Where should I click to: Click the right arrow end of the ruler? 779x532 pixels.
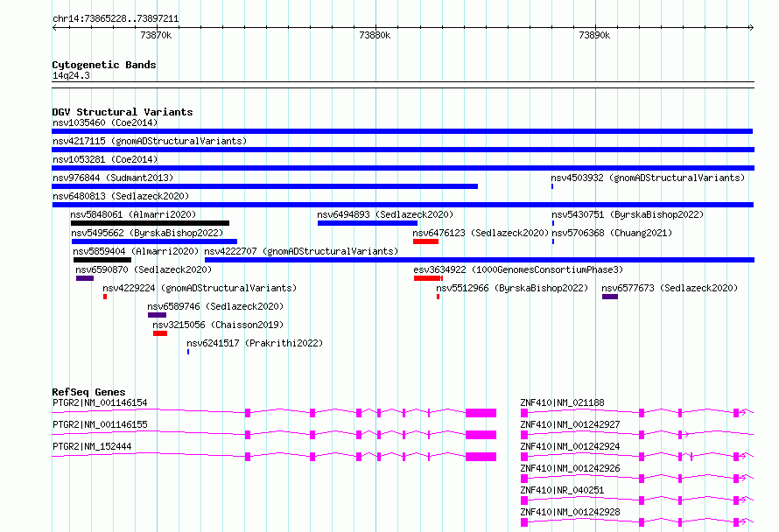point(752,28)
